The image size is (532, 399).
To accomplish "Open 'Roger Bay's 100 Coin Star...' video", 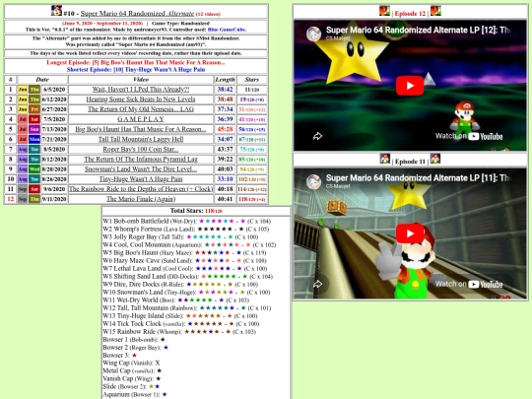I will coord(141,149).
